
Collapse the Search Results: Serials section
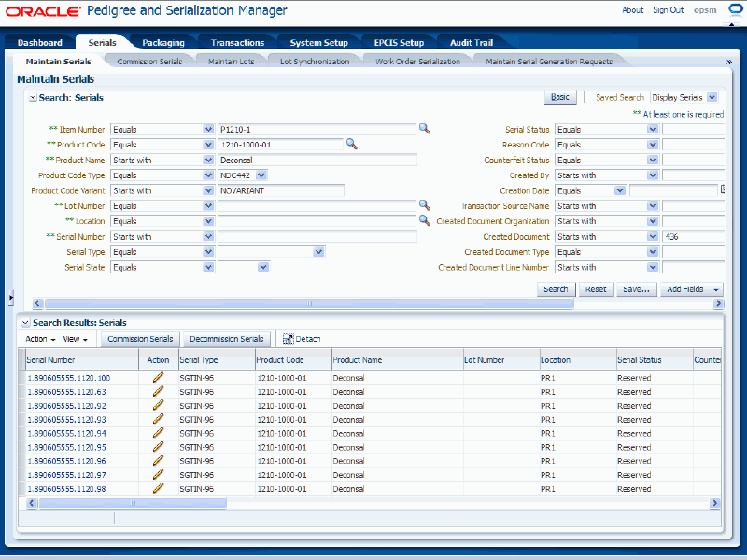click(x=26, y=323)
